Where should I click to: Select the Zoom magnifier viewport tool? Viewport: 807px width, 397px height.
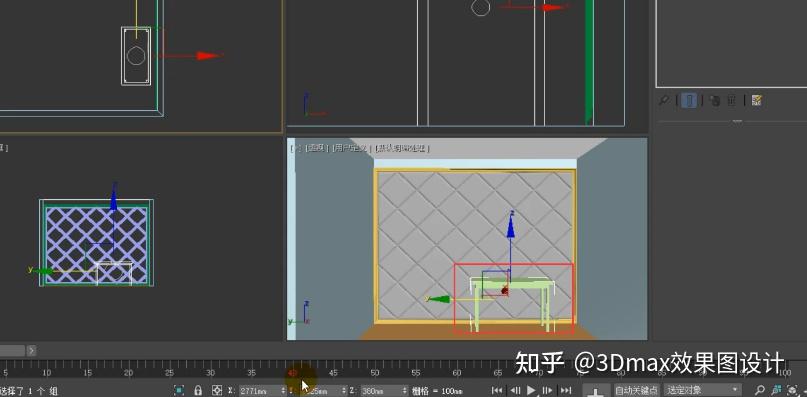click(760, 391)
